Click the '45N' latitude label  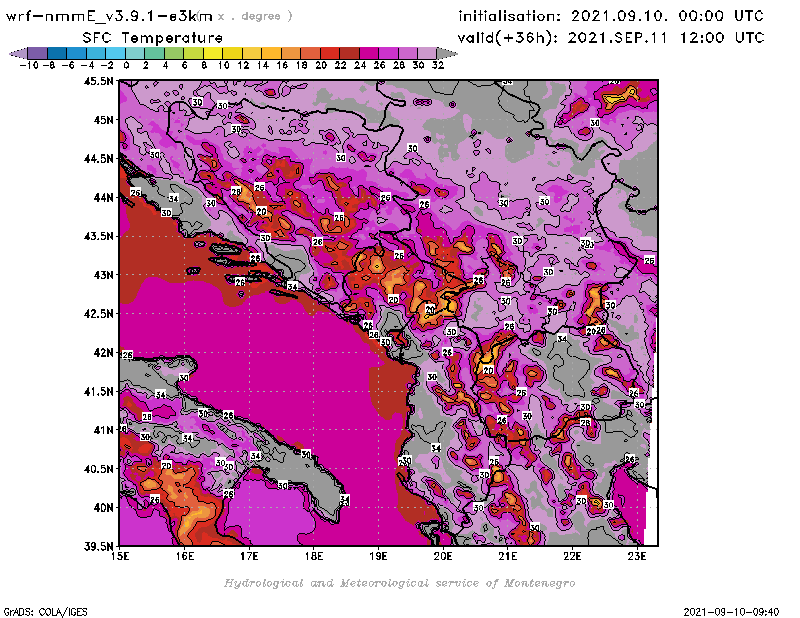tap(103, 120)
